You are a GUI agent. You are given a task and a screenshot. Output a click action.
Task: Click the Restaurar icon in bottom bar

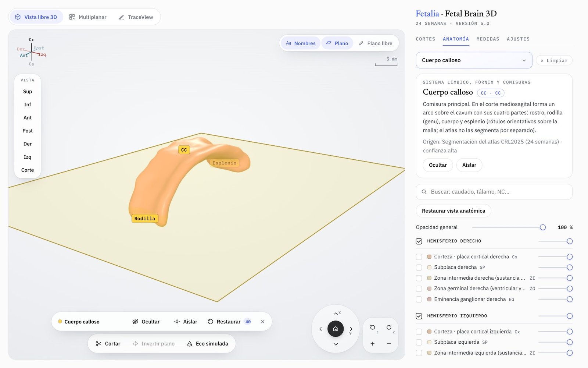[x=210, y=322]
